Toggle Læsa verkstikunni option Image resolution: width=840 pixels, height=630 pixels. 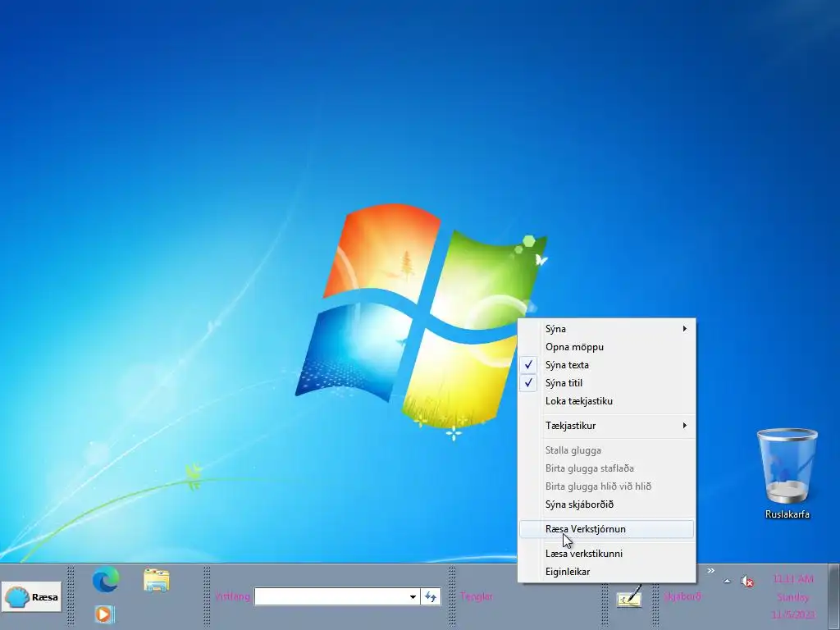point(606,554)
